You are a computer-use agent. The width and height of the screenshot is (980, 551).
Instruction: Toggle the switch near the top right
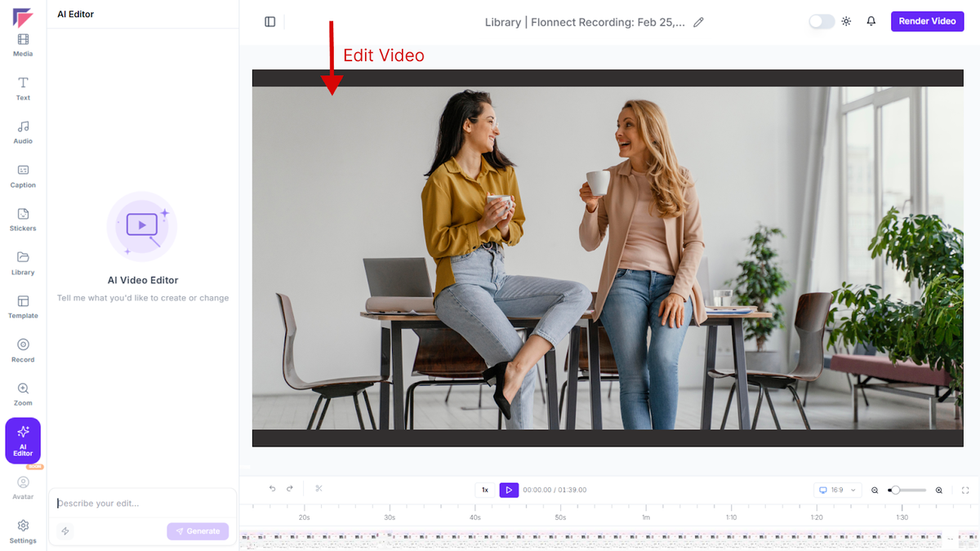pos(820,21)
